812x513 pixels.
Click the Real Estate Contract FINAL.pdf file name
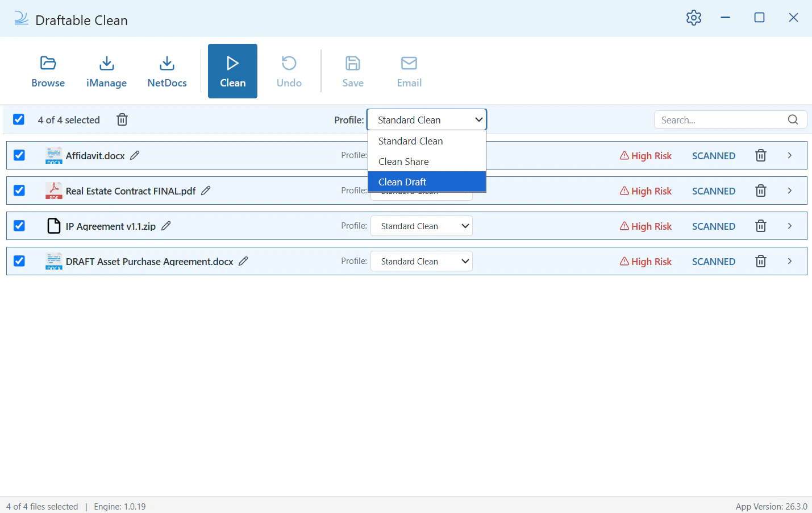(x=131, y=191)
